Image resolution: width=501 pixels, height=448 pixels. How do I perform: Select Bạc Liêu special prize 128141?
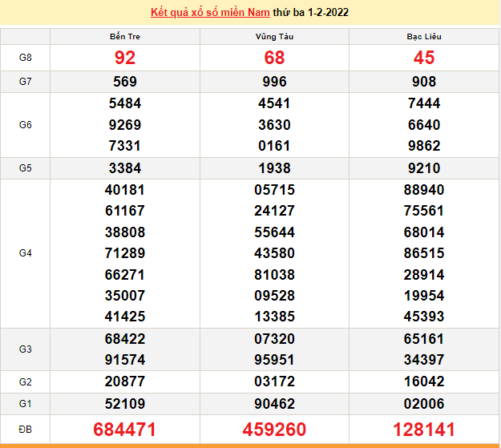[423, 429]
